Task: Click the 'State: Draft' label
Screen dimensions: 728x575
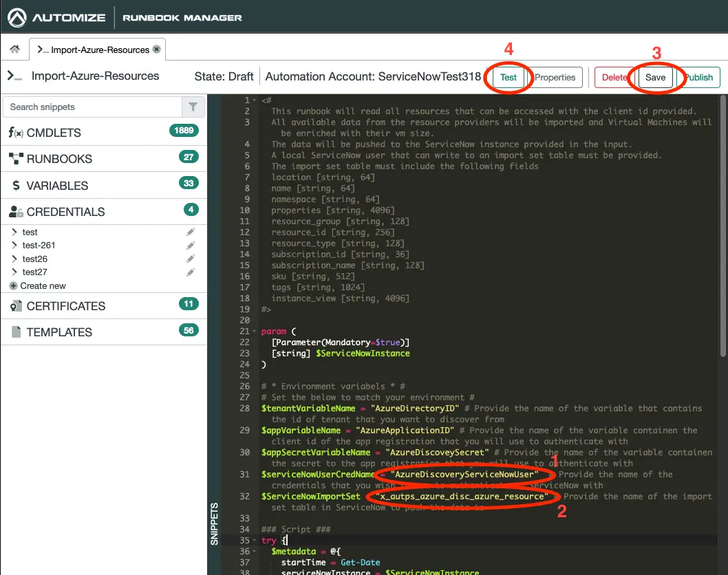Action: [224, 76]
